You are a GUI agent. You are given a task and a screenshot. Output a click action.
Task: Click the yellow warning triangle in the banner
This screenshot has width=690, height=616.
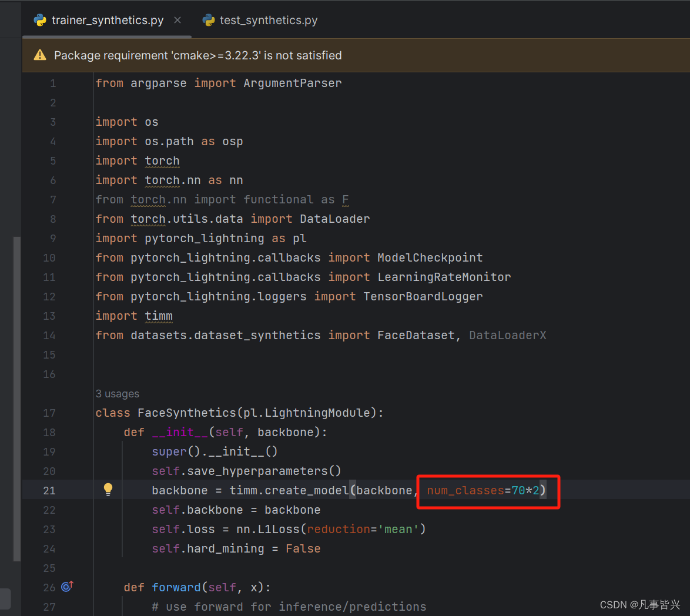pyautogui.click(x=39, y=55)
